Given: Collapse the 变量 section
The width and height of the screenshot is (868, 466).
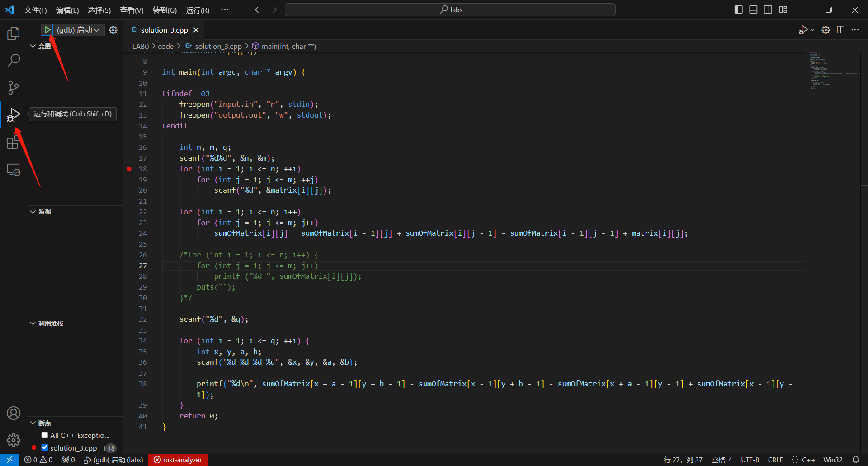Looking at the screenshot, I should [33, 46].
